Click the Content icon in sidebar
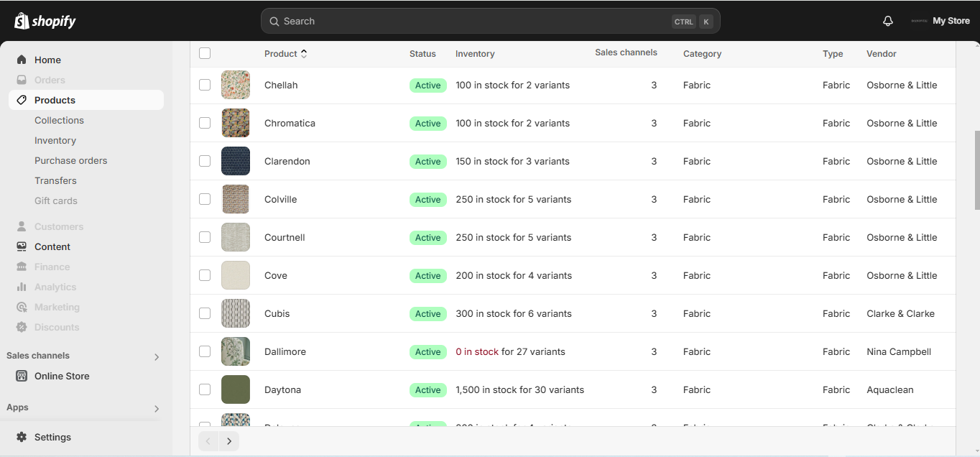This screenshot has width=980, height=457. click(x=22, y=246)
